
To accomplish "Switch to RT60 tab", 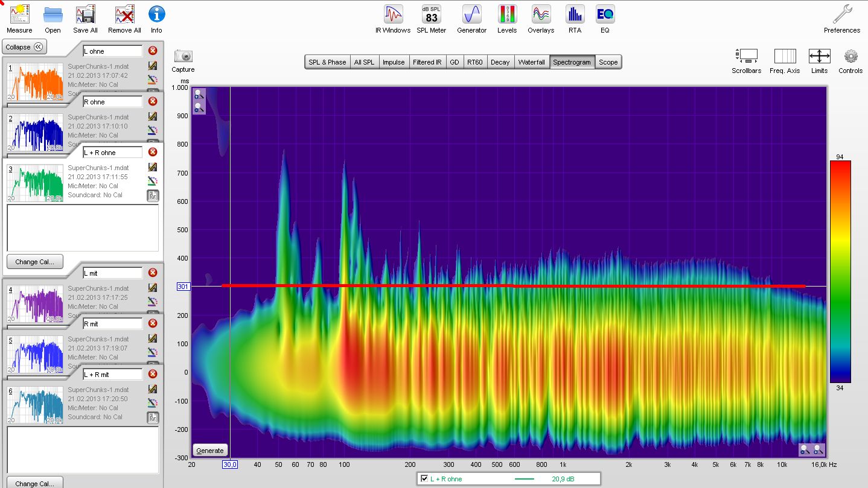I will click(x=475, y=62).
